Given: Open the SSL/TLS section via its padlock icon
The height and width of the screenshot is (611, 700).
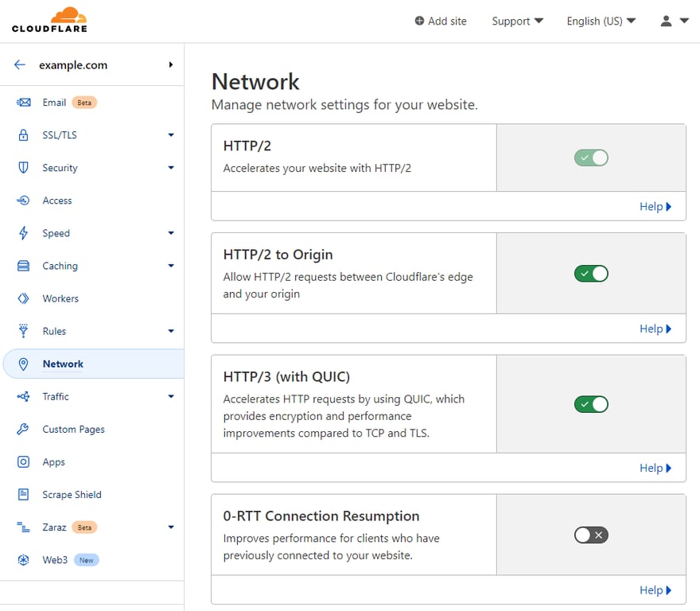Looking at the screenshot, I should (23, 134).
